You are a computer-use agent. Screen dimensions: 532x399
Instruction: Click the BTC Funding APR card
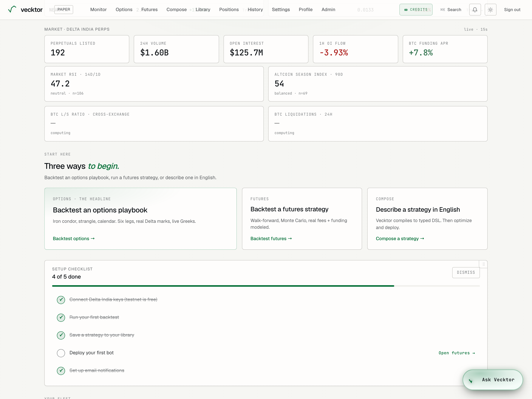coord(445,49)
